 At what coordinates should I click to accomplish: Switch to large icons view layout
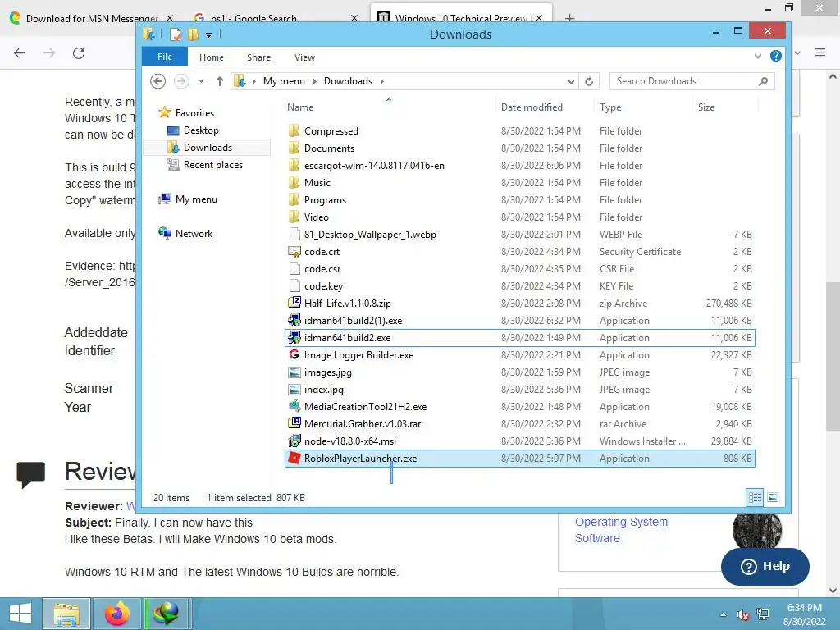tap(773, 497)
